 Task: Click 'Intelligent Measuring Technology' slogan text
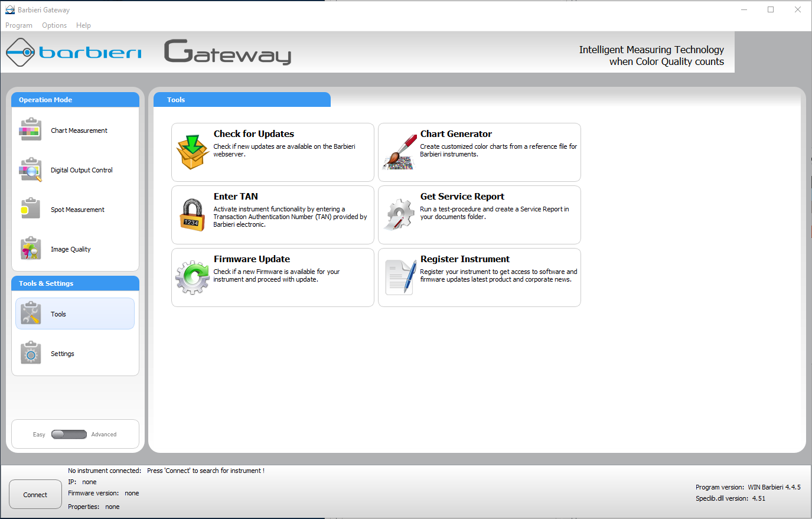pos(651,50)
